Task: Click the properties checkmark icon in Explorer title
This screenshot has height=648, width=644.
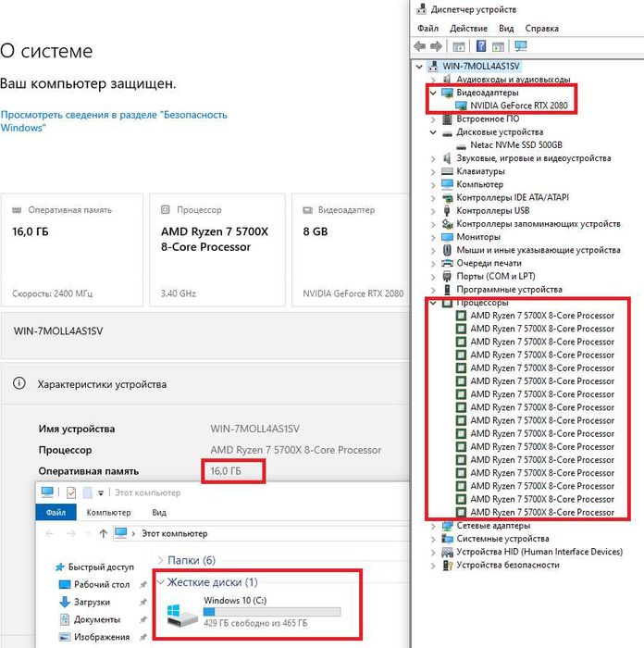Action: pos(71,492)
